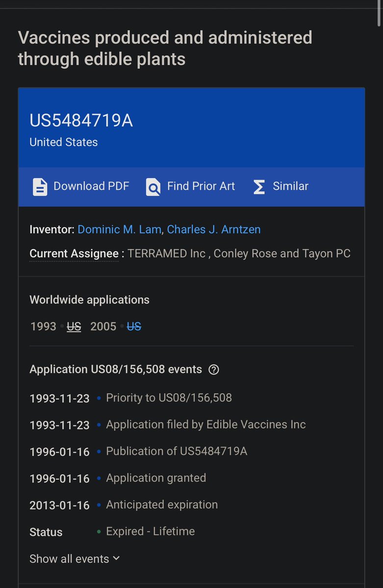Click the Status label
This screenshot has width=383, height=588.
tap(46, 532)
